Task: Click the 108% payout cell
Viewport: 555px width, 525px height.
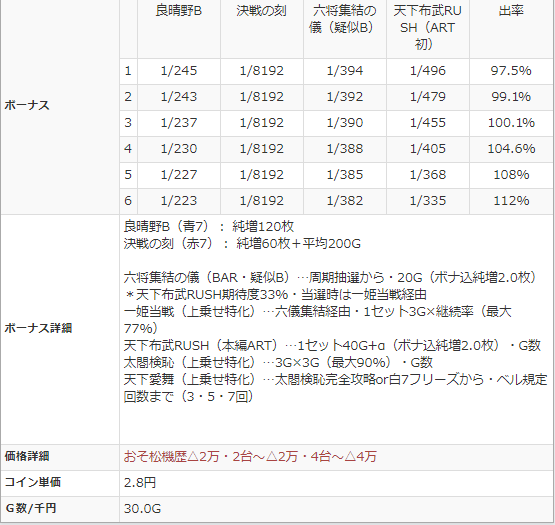Action: [x=511, y=175]
